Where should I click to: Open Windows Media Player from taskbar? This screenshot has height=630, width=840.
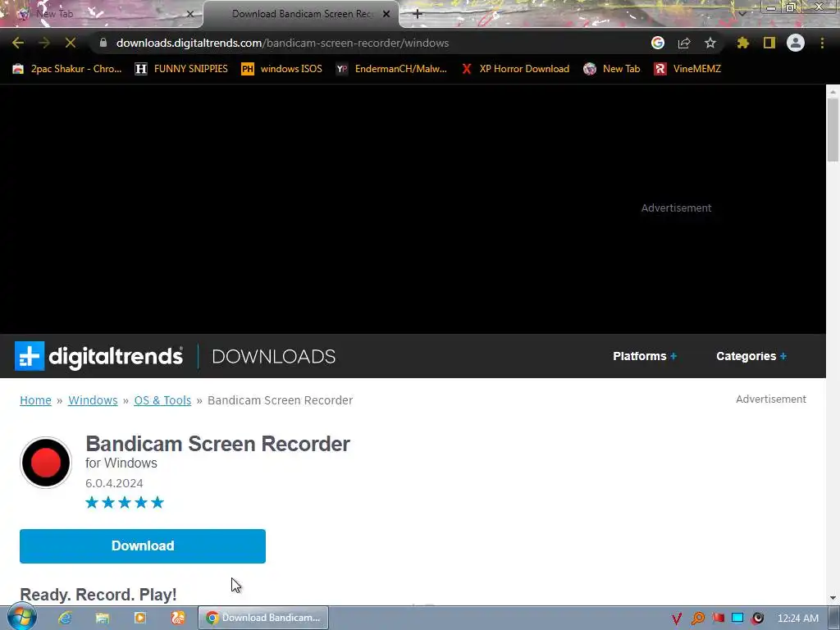pos(139,618)
